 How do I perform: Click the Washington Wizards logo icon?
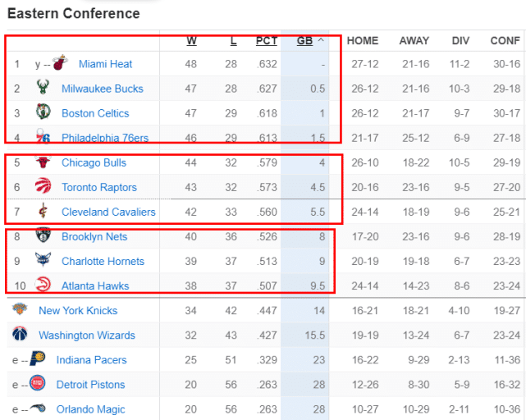click(20, 335)
